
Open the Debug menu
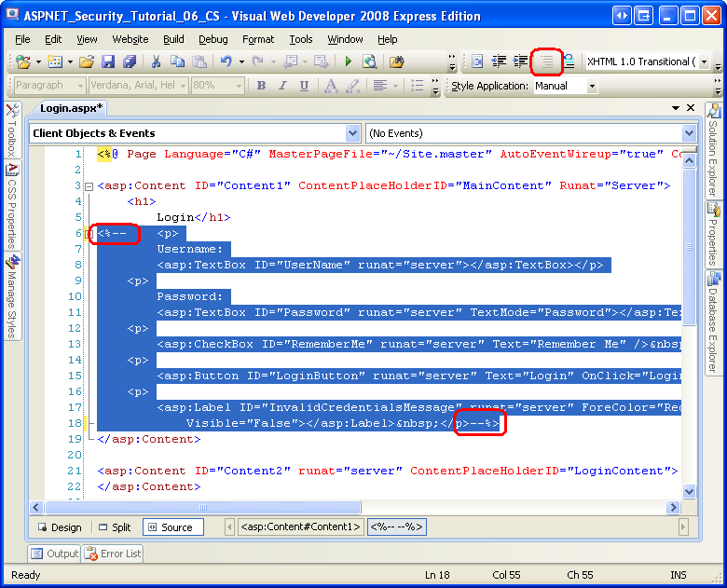click(213, 39)
